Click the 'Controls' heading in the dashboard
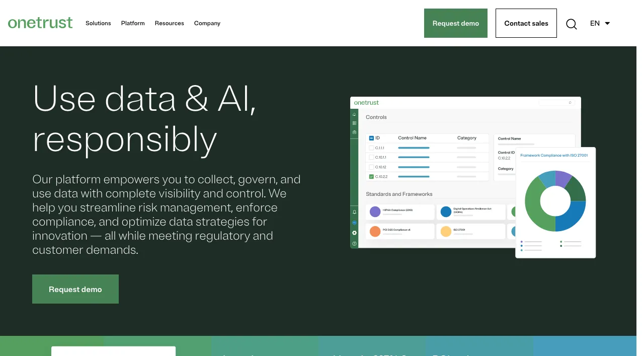The height and width of the screenshot is (356, 644). pyautogui.click(x=376, y=117)
